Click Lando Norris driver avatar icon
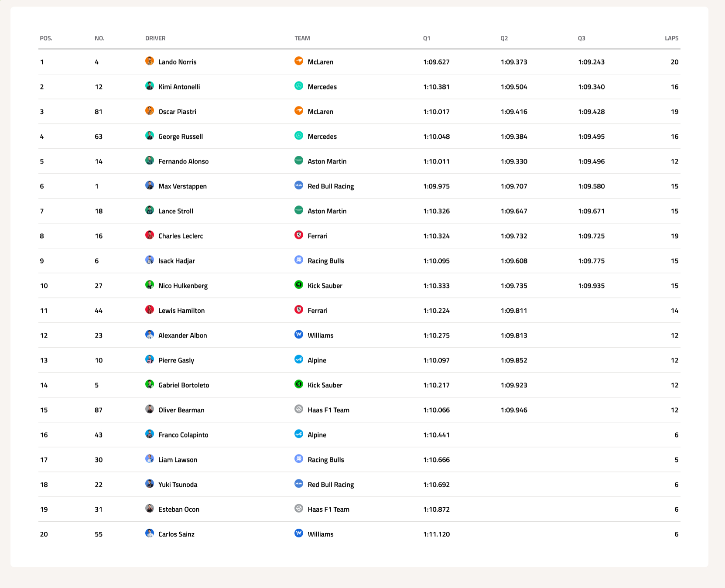Screen dimensions: 725x588 tap(150, 61)
